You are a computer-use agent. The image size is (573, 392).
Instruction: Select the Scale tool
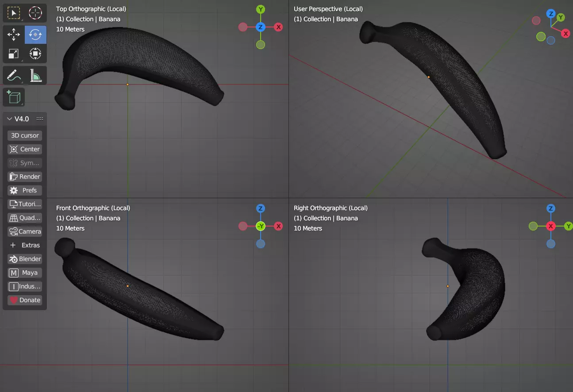tap(14, 54)
